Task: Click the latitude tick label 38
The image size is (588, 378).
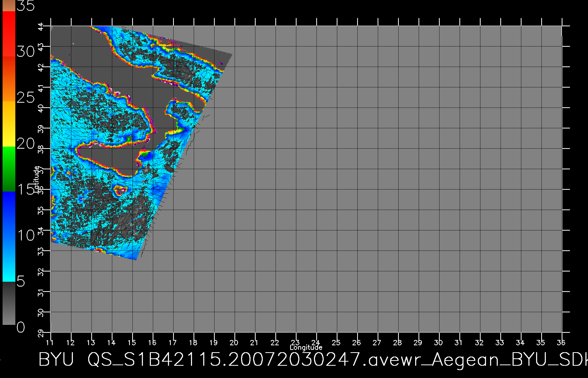Action: click(x=41, y=149)
